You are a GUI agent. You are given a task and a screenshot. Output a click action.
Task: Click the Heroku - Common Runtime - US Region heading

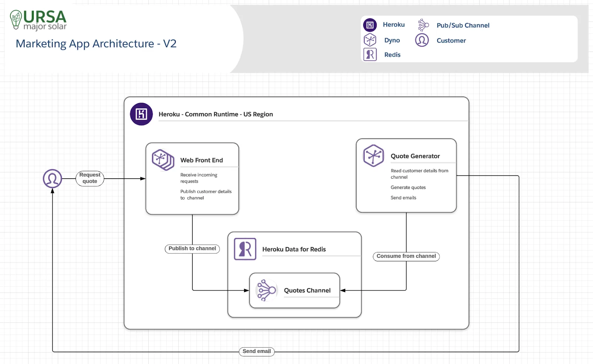(x=216, y=114)
